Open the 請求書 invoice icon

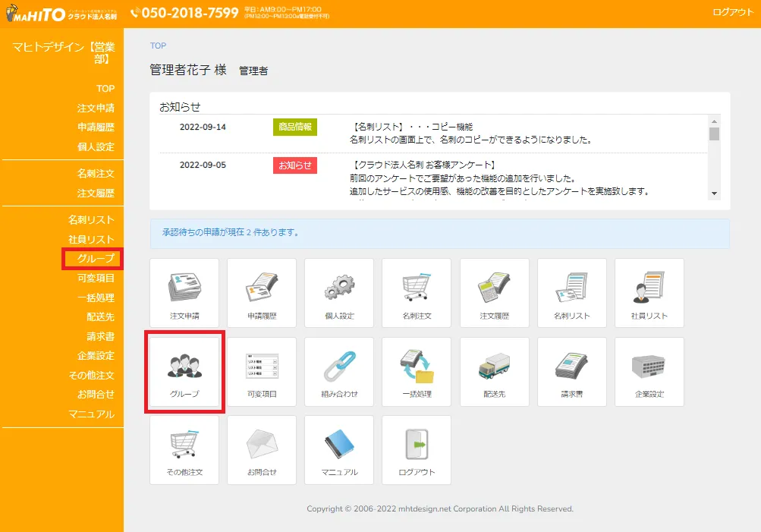(x=571, y=372)
